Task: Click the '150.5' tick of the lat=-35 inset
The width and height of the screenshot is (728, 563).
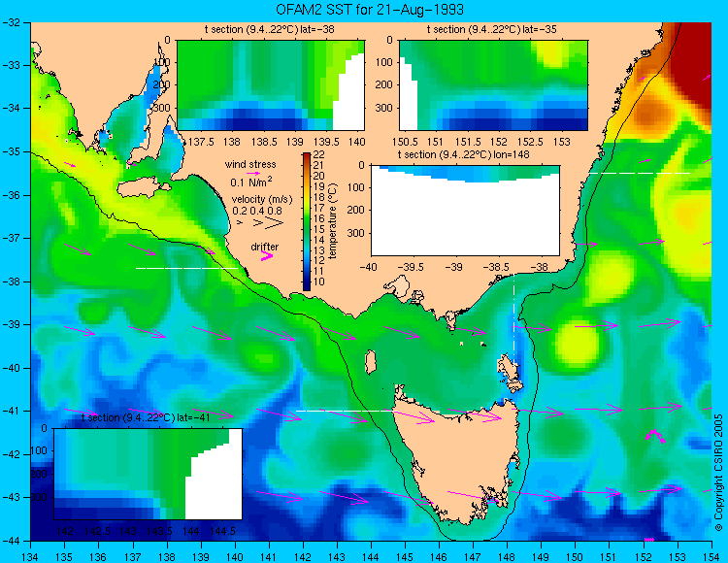Action: click(405, 142)
